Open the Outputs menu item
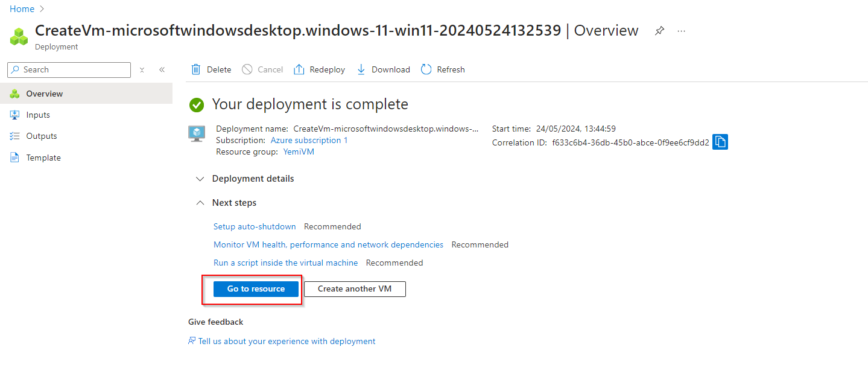Image resolution: width=868 pixels, height=367 pixels. pos(86,136)
